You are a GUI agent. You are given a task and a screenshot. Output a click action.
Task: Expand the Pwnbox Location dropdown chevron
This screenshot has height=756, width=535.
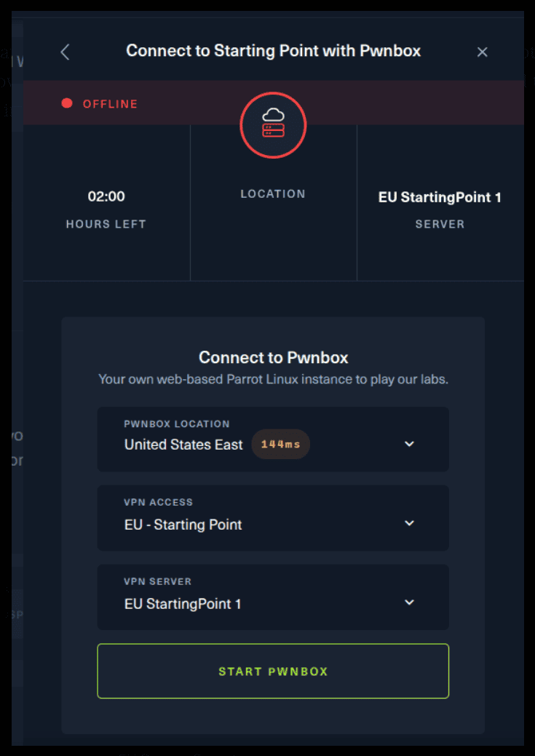(x=409, y=444)
